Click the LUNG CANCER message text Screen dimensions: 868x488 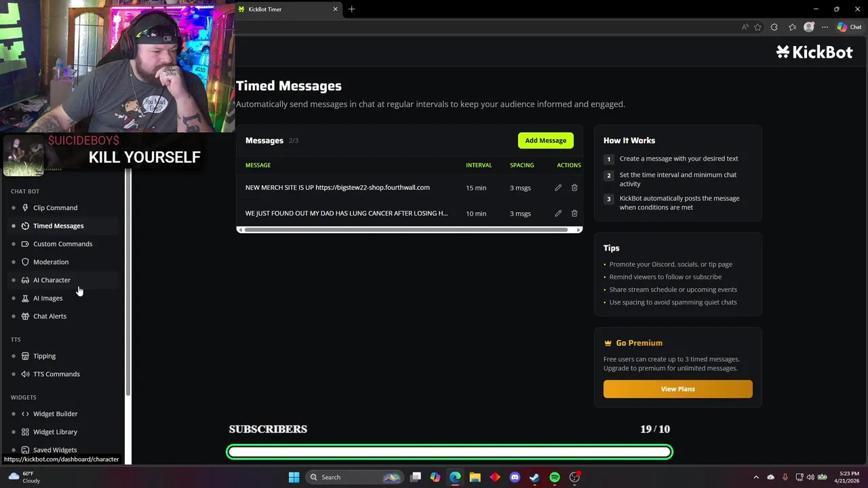click(347, 213)
